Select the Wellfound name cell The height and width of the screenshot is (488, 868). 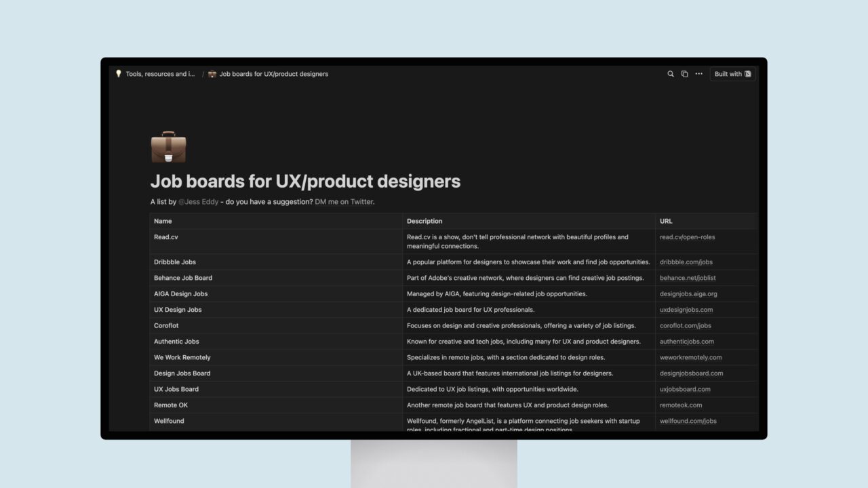276,422
